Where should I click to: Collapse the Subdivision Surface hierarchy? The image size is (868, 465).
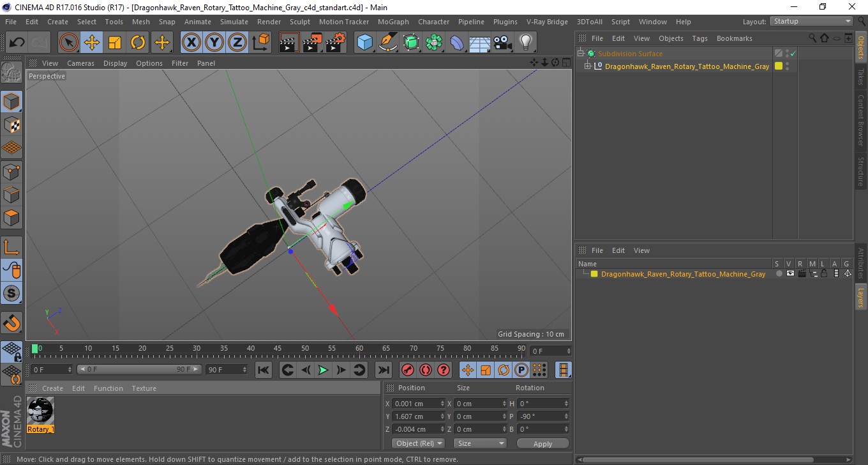point(580,54)
